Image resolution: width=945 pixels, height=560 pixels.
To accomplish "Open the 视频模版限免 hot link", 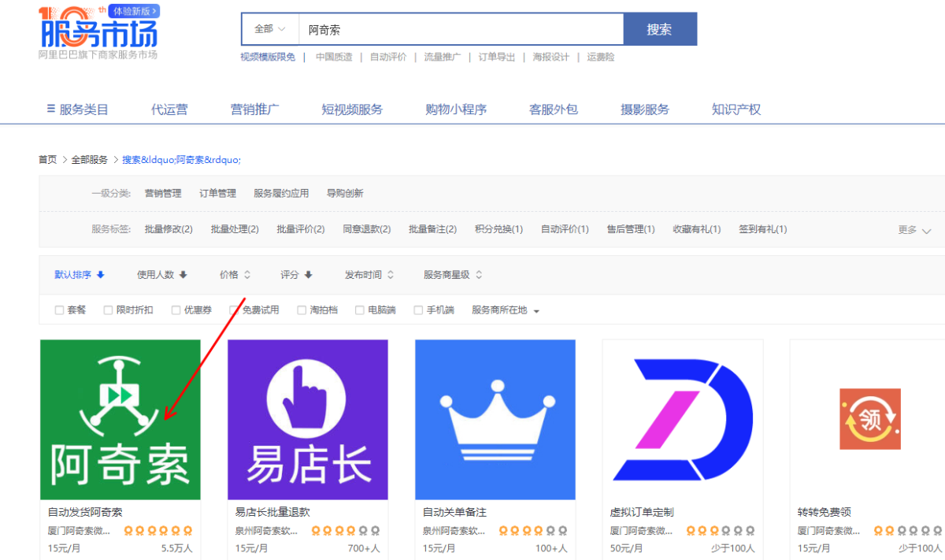I will pyautogui.click(x=268, y=57).
